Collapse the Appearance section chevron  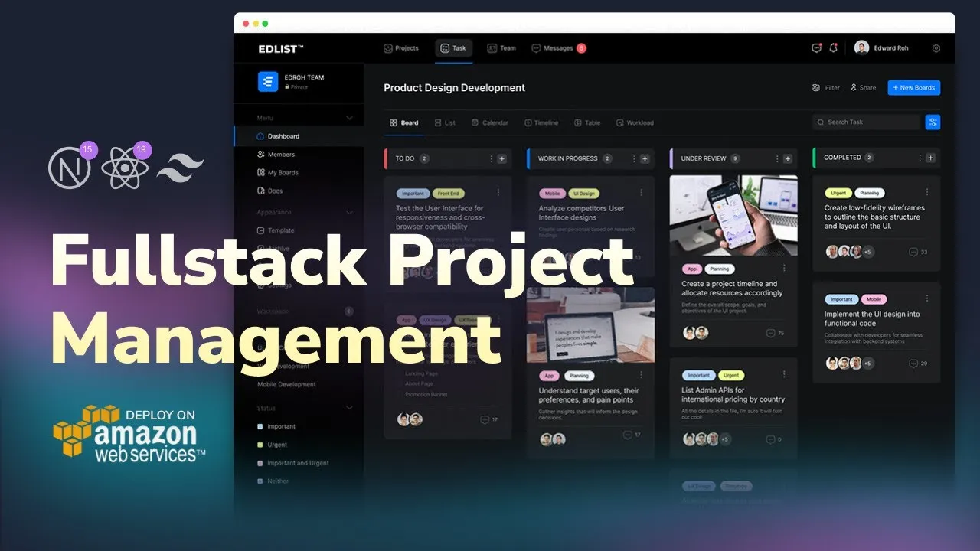click(x=350, y=212)
